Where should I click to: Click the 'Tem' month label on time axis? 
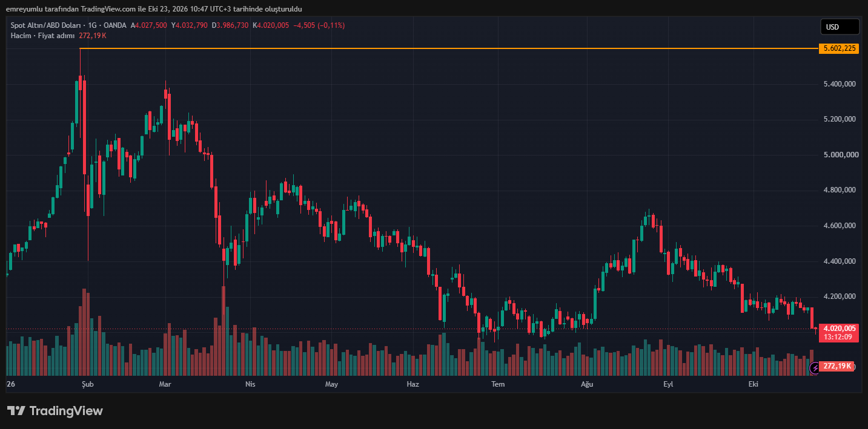pos(498,384)
